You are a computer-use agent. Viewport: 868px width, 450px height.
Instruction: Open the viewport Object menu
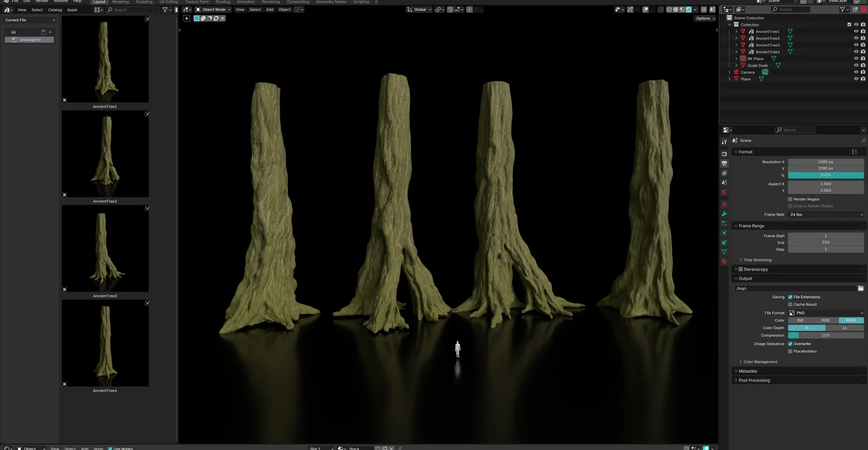click(x=285, y=9)
